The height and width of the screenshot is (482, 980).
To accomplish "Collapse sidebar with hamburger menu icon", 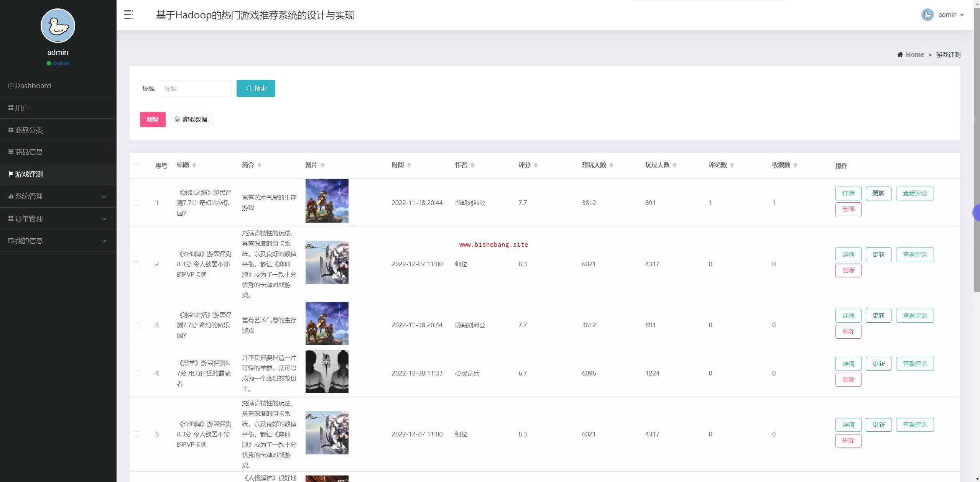I will (x=128, y=15).
